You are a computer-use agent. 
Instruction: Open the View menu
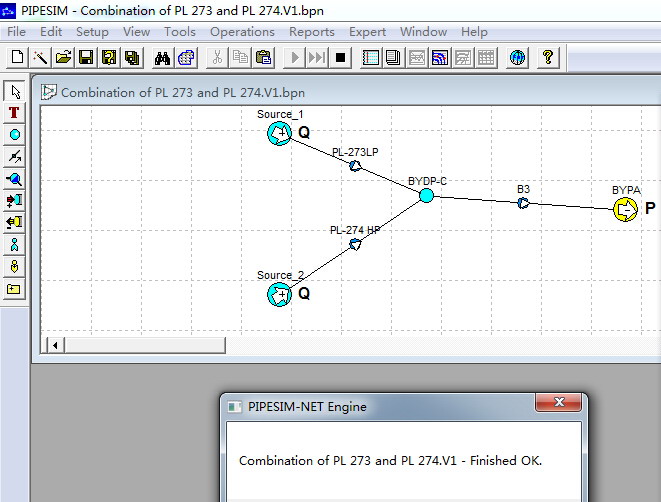pos(137,32)
